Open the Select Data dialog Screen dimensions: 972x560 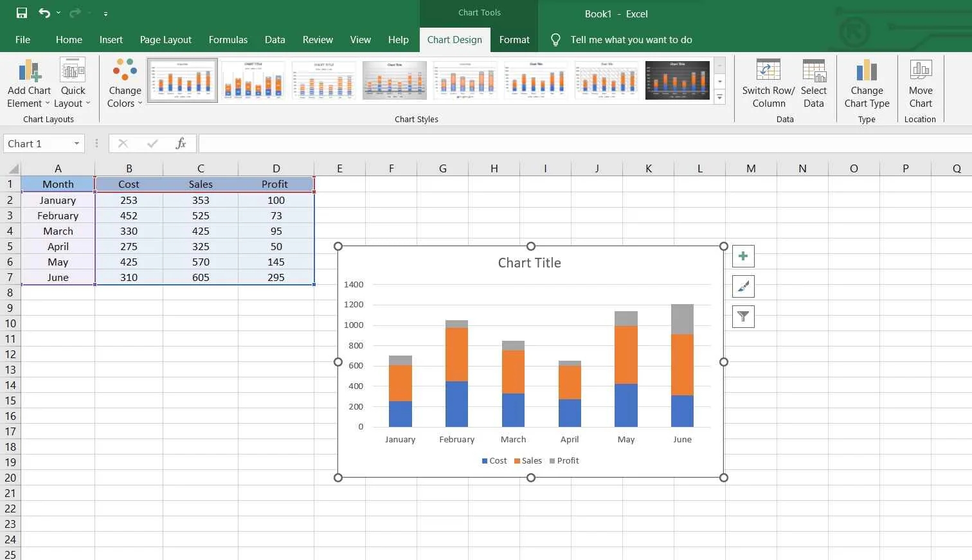(814, 84)
